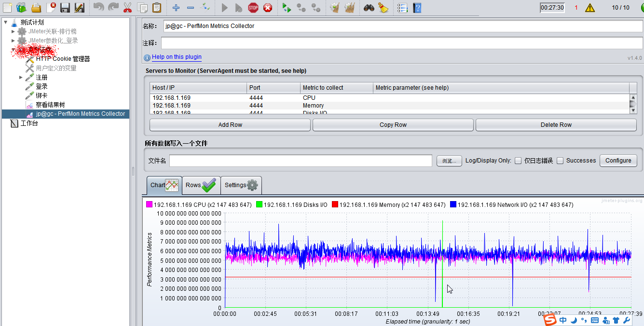Click blue Network I/O legend swatch

(x=453, y=204)
